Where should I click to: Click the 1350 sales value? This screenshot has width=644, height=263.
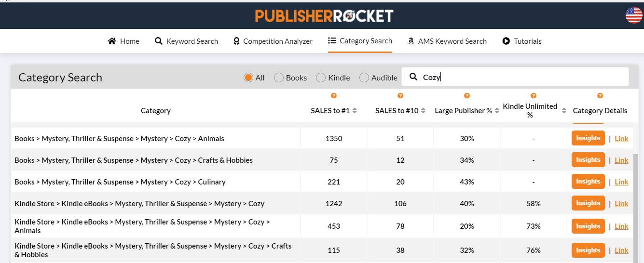[334, 139]
